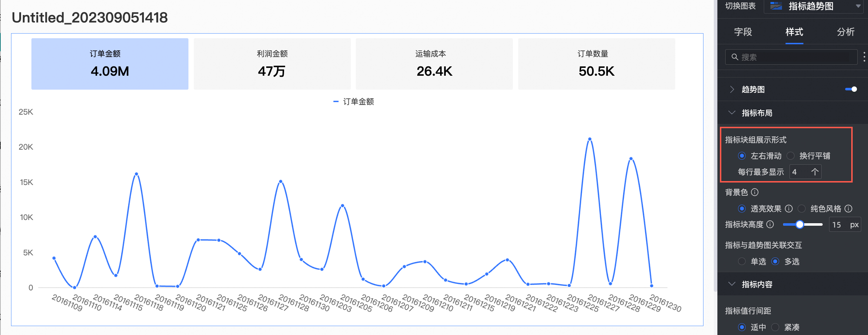The image size is (868, 335).
Task: Click the 订单金额 legend marker
Action: pos(335,102)
